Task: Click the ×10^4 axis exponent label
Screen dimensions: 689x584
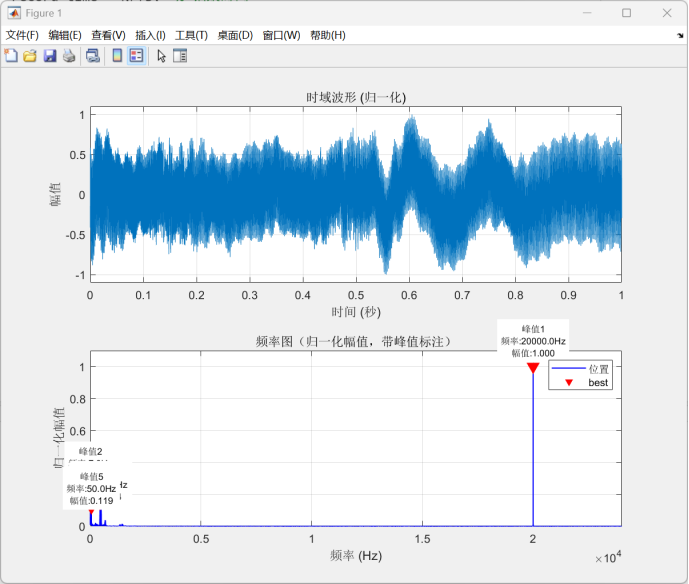Action: [x=608, y=557]
